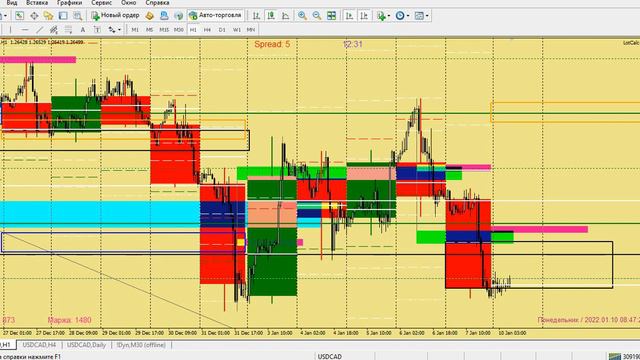
Task: Zoom out of the chart
Action: coord(317,16)
